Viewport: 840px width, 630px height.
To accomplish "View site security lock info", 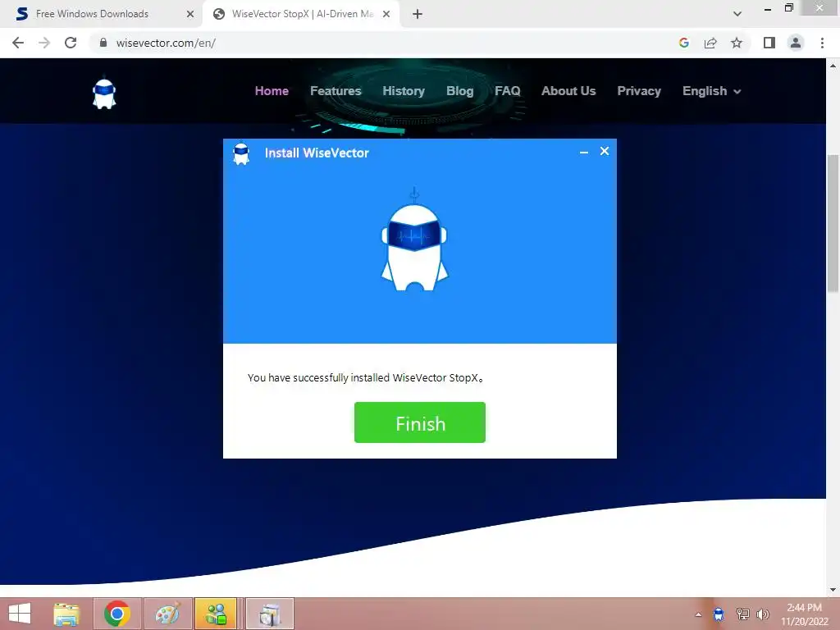I will tap(103, 43).
